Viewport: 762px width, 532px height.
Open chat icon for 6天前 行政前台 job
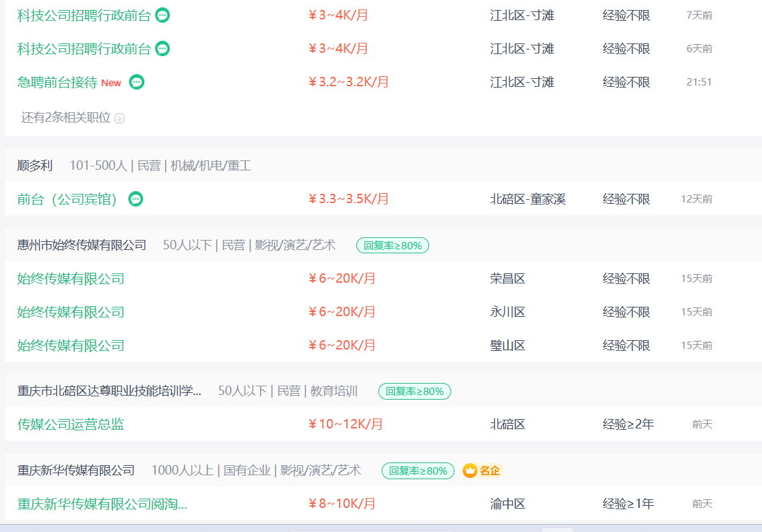coord(162,49)
